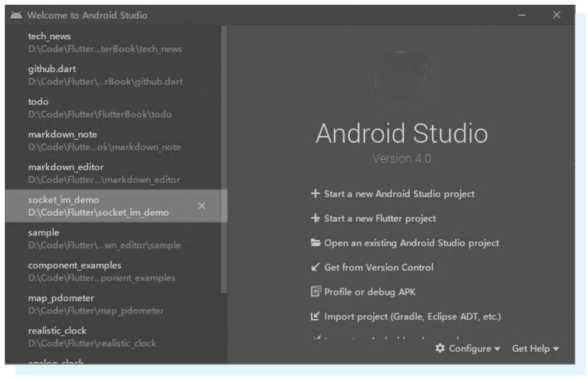Open recent project socket_im_demo
This screenshot has height=380, width=588.
coord(112,206)
